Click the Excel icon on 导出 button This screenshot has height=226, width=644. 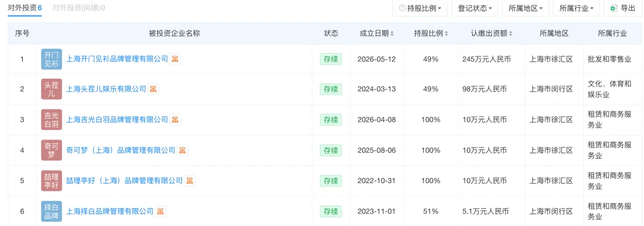pos(614,8)
